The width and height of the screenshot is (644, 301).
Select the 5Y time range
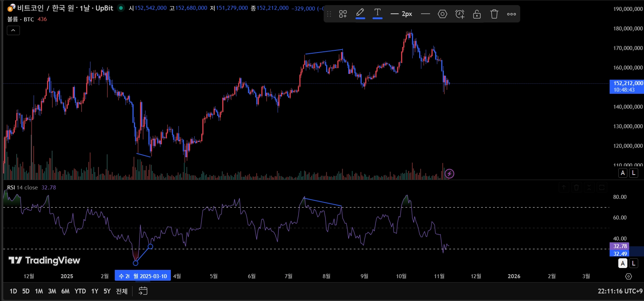107,291
